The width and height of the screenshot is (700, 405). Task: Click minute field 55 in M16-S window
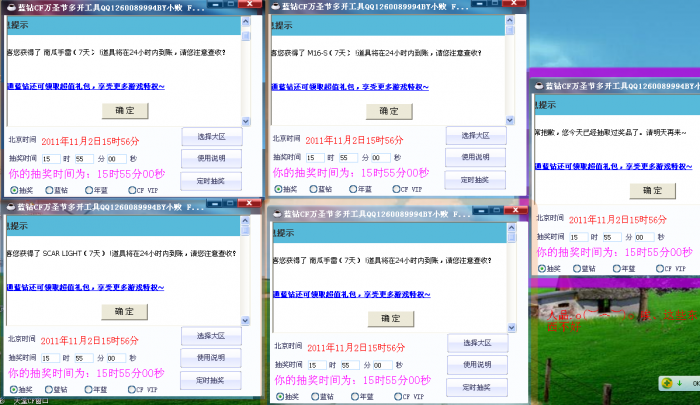pyautogui.click(x=348, y=158)
